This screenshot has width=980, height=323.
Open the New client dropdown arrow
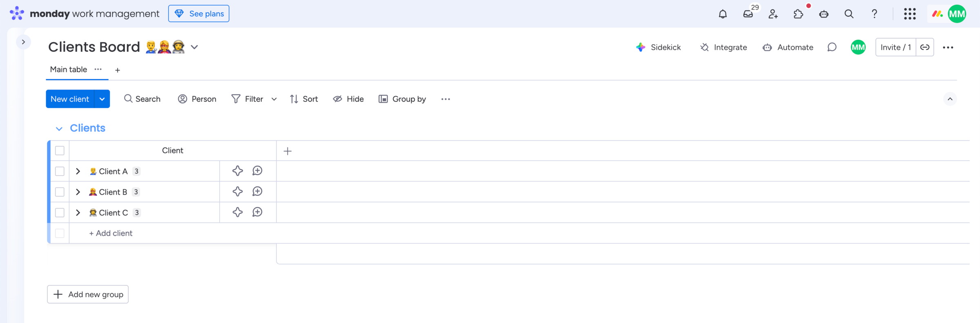click(102, 99)
